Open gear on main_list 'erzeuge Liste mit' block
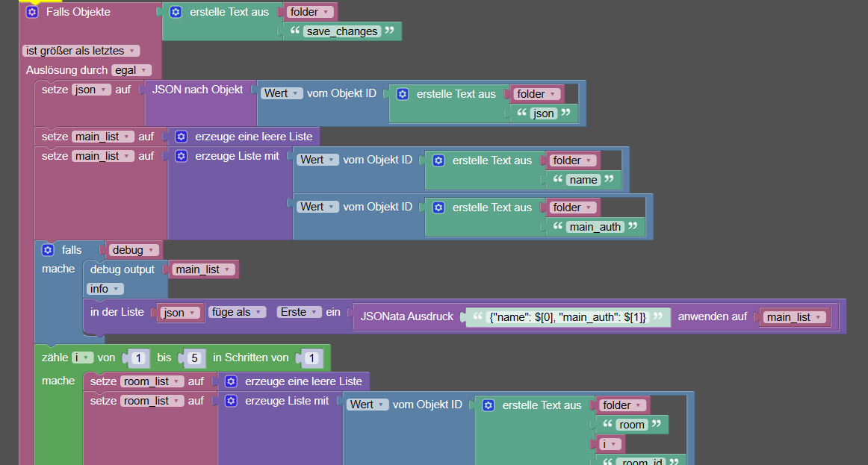This screenshot has width=868, height=465. click(x=181, y=156)
